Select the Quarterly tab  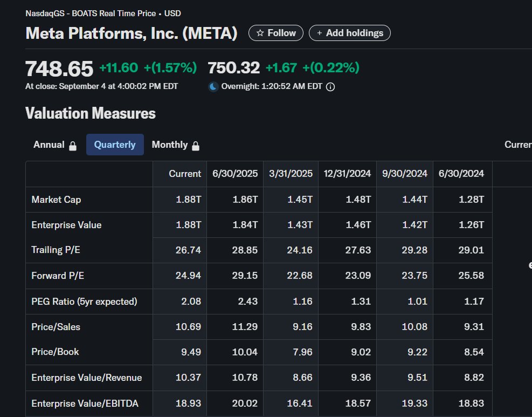[115, 145]
